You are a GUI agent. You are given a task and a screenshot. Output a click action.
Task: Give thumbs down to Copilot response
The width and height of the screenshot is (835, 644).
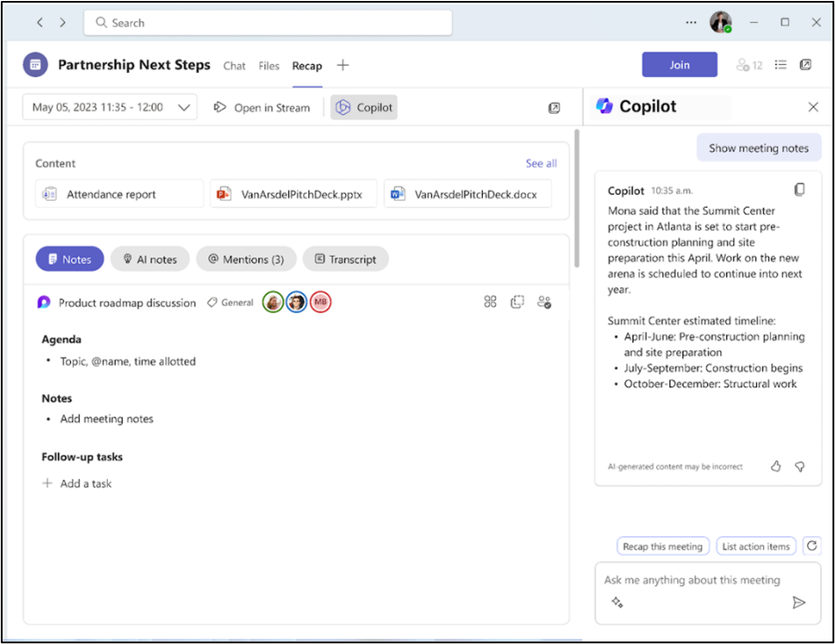click(x=800, y=467)
